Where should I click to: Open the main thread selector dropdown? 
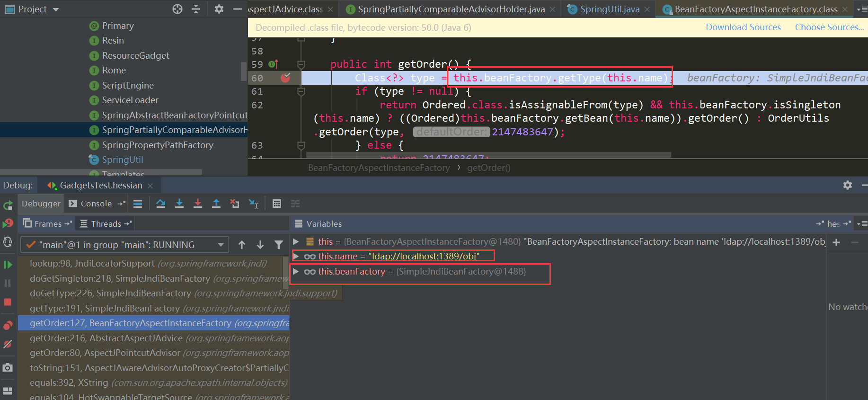(x=125, y=245)
